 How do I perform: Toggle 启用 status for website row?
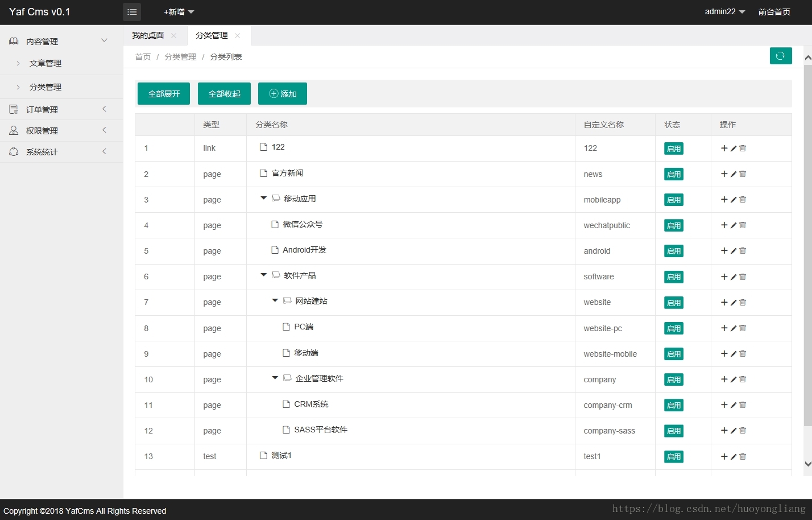point(674,303)
